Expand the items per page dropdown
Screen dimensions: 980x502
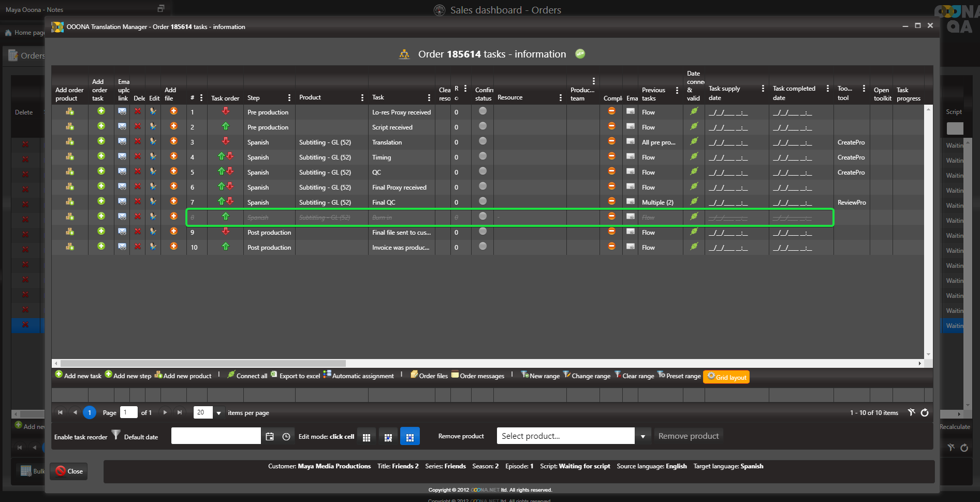218,413
